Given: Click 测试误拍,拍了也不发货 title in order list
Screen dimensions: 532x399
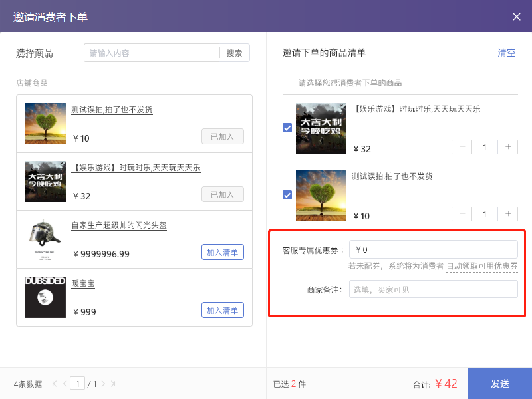Looking at the screenshot, I should coord(392,176).
